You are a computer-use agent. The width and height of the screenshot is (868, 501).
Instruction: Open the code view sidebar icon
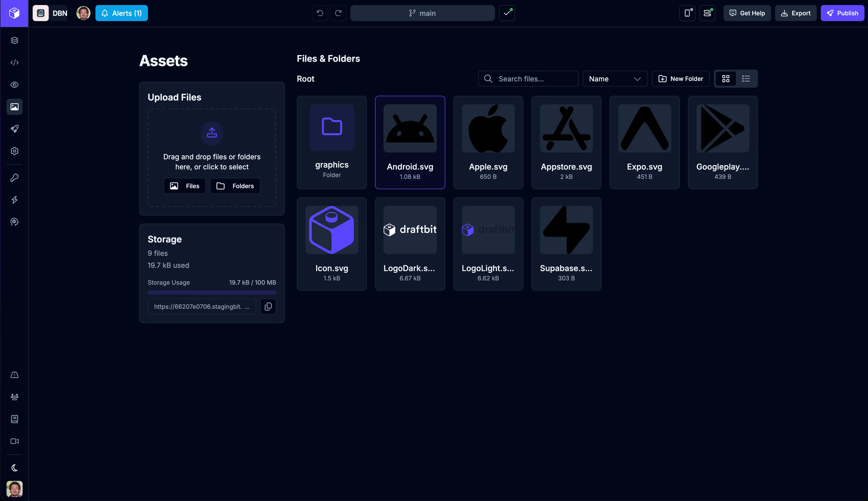pos(15,63)
